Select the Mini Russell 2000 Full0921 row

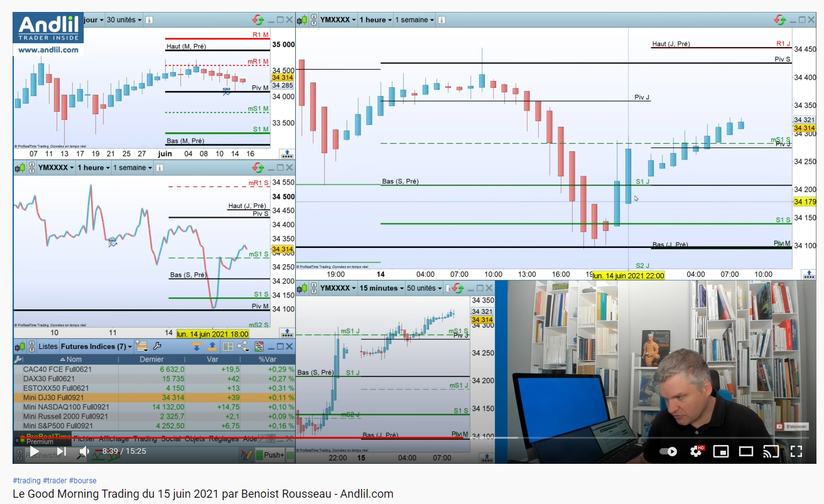point(154,416)
